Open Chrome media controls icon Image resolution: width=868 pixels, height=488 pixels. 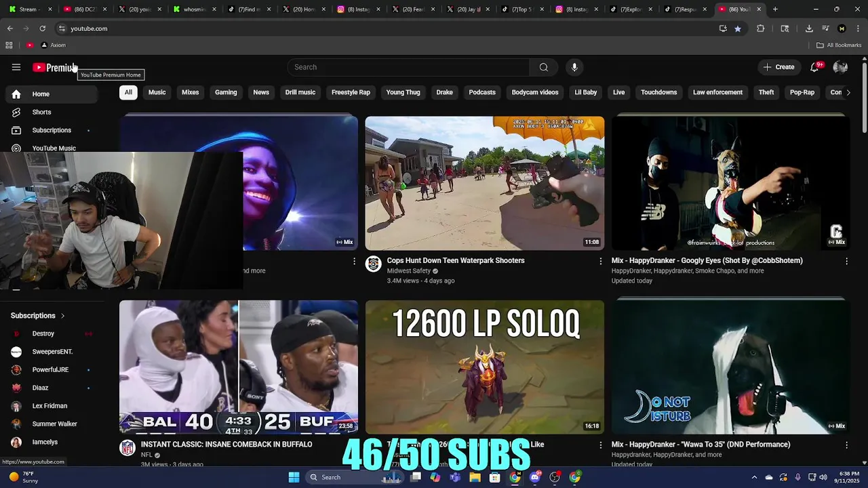[x=825, y=28]
